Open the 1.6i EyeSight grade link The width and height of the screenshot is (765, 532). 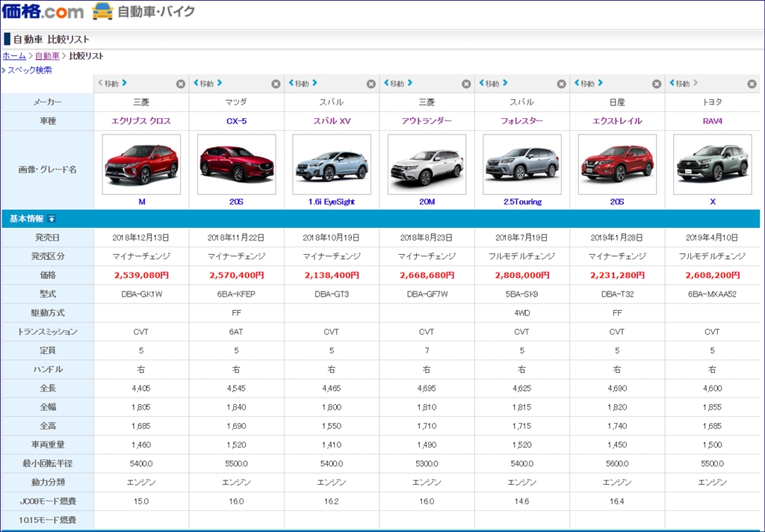click(x=332, y=202)
